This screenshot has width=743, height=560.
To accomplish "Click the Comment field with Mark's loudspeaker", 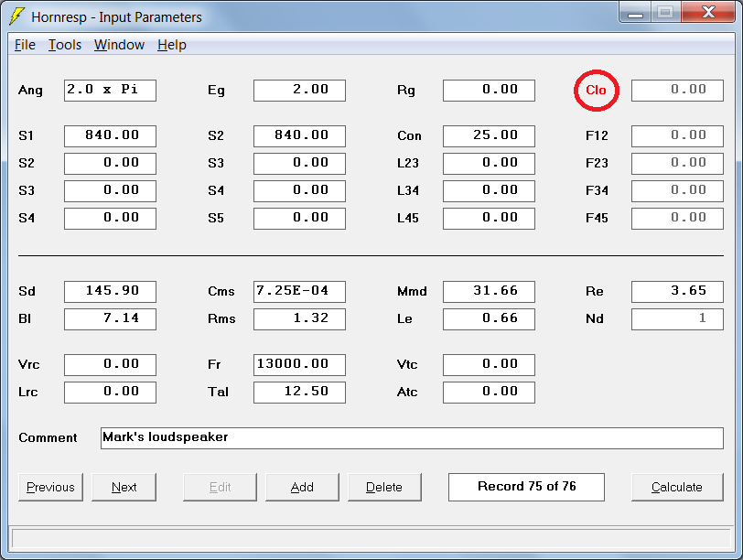I will tap(412, 438).
